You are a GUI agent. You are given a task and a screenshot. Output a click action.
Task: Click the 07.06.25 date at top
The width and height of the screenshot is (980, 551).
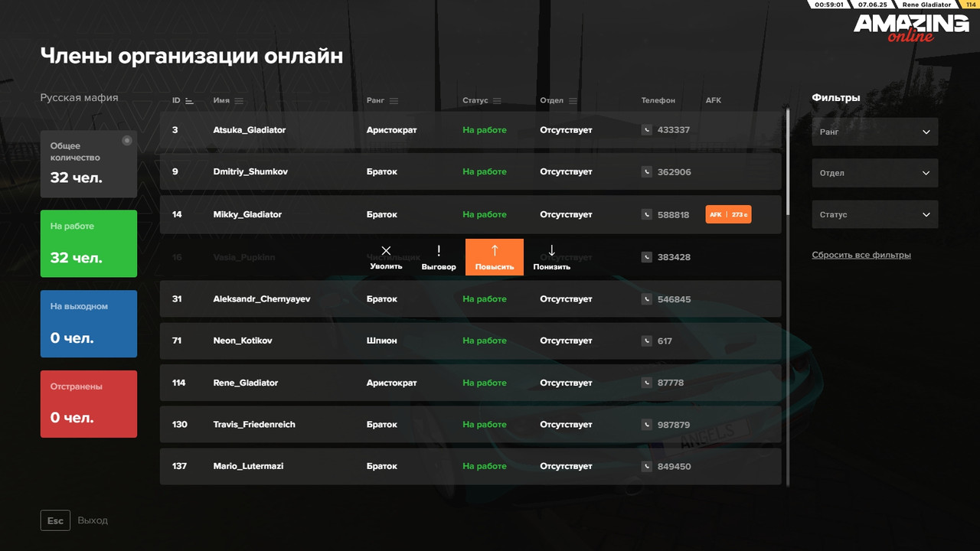873,5
